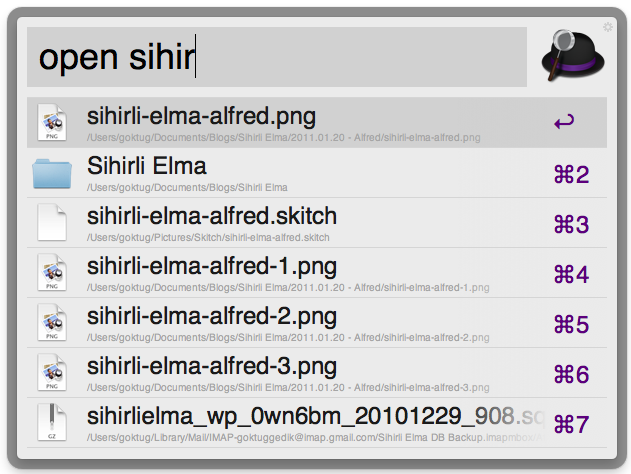This screenshot has height=474, width=631.
Task: Select the sihirli-elma-alfred-2.png result
Action: tap(212, 316)
